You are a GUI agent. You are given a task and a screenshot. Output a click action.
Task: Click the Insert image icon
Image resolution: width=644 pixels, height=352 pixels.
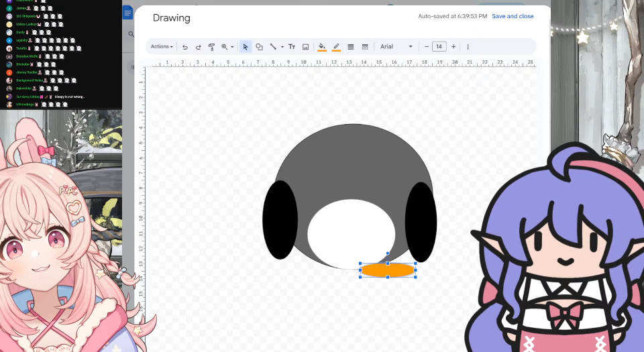coord(306,47)
